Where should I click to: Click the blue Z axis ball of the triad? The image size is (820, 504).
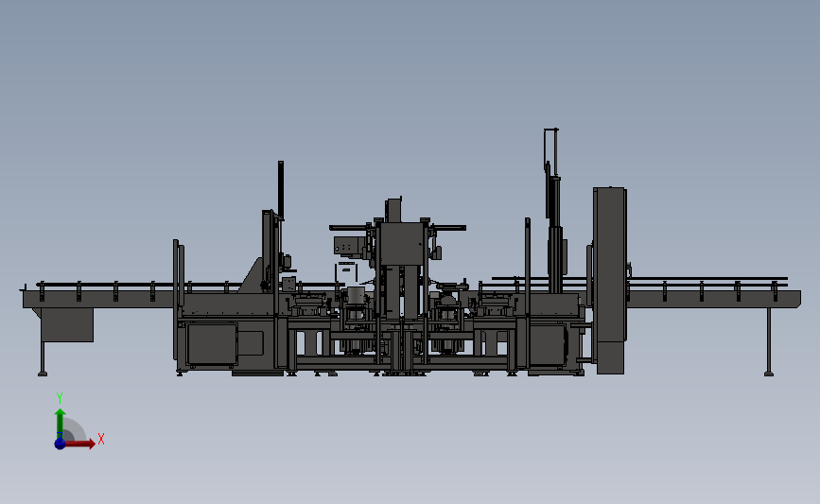point(60,443)
